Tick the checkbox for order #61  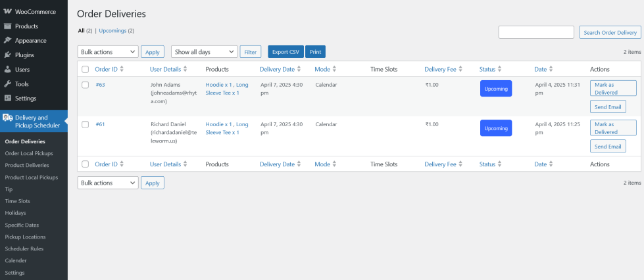tap(86, 124)
